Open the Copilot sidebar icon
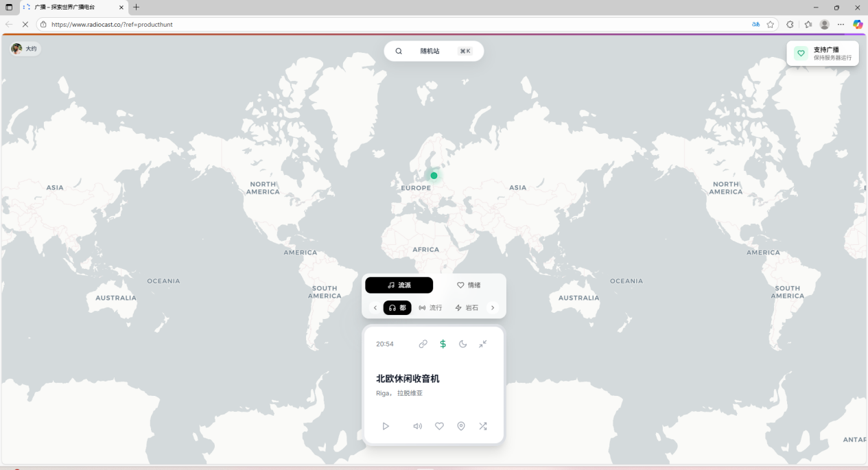Screen dimensions: 868x470 click(x=858, y=24)
